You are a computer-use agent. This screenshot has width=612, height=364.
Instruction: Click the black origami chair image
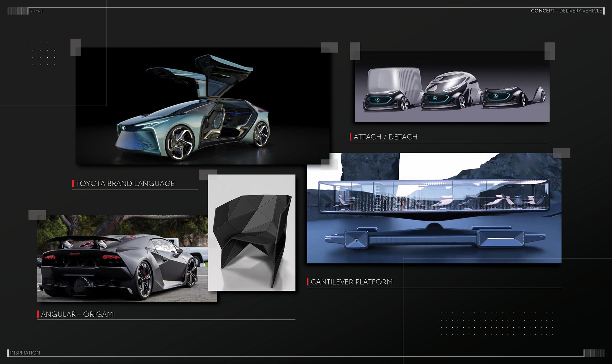(x=252, y=232)
